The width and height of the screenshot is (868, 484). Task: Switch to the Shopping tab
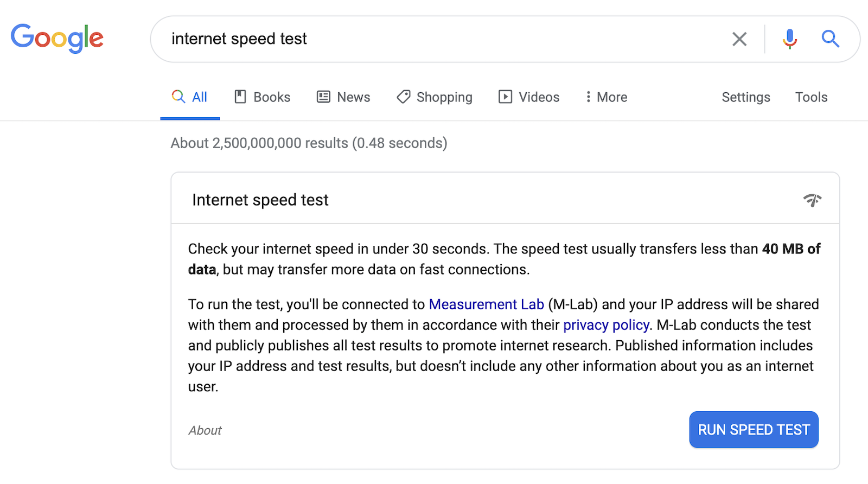click(435, 97)
